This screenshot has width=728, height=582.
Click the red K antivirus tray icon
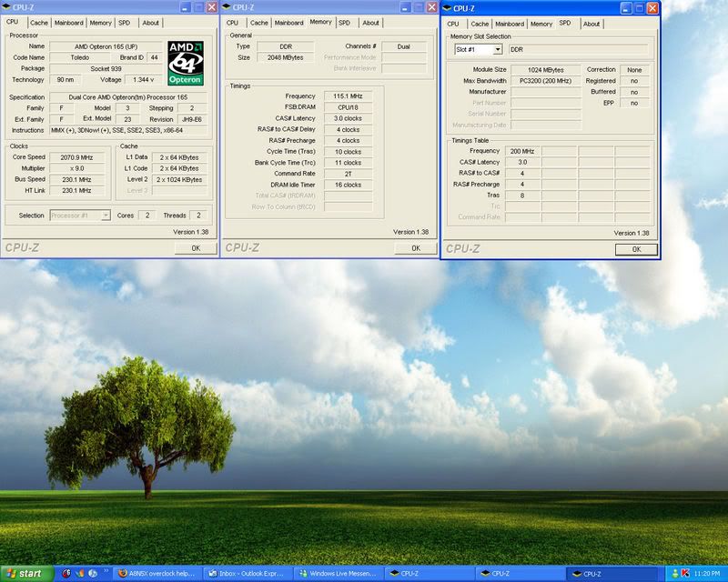click(684, 574)
